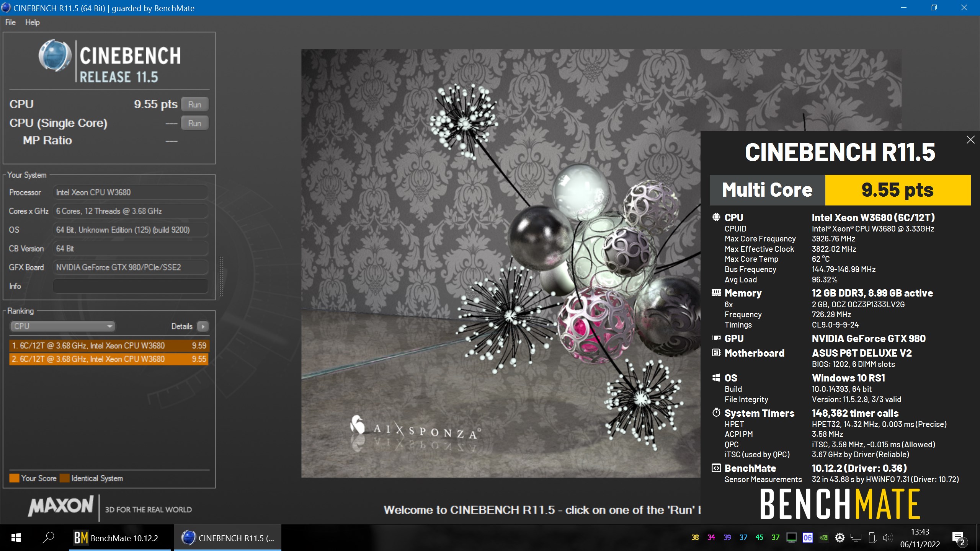
Task: Click the green 45 temperature tray icon
Action: tap(759, 538)
